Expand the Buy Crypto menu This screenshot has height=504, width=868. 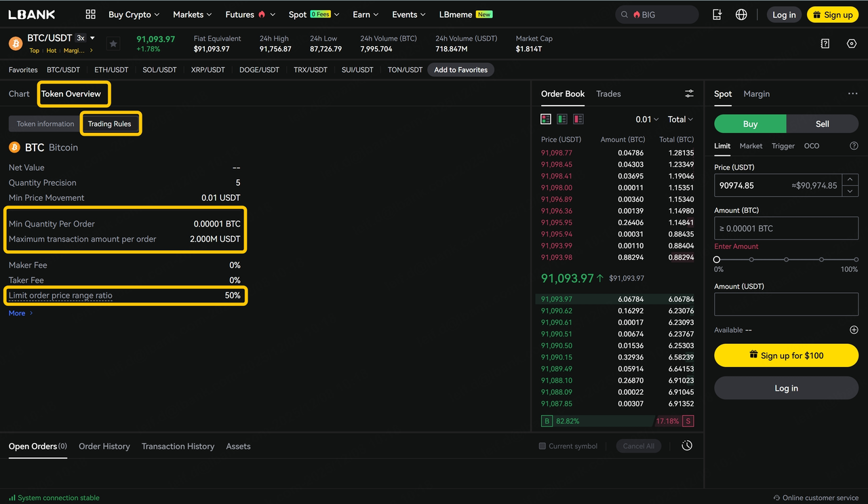click(x=134, y=14)
